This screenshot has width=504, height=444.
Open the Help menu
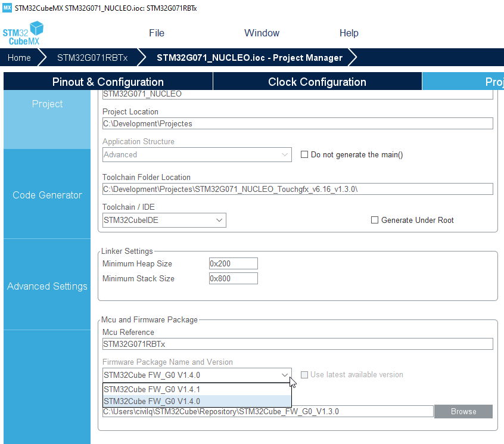pyautogui.click(x=349, y=33)
